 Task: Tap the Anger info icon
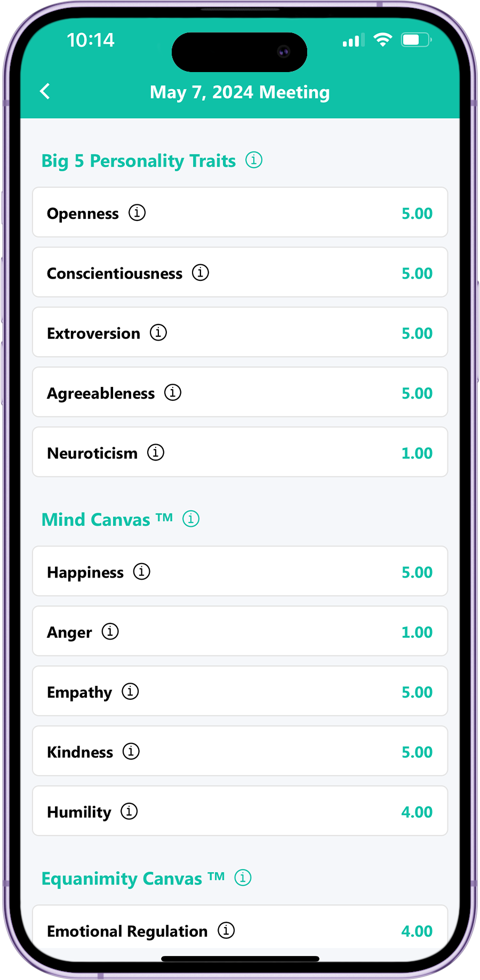click(x=110, y=631)
